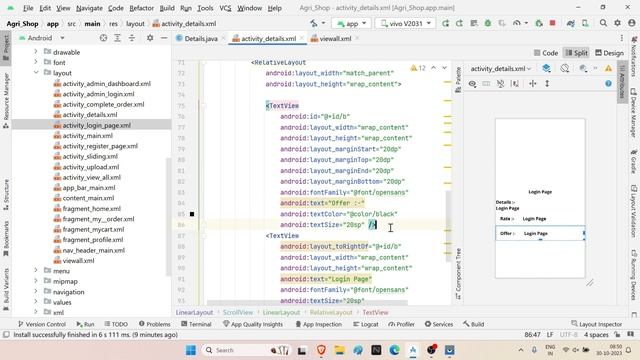The width and height of the screenshot is (640, 360).
Task: Click Collapse All in project panel
Action: [131, 38]
